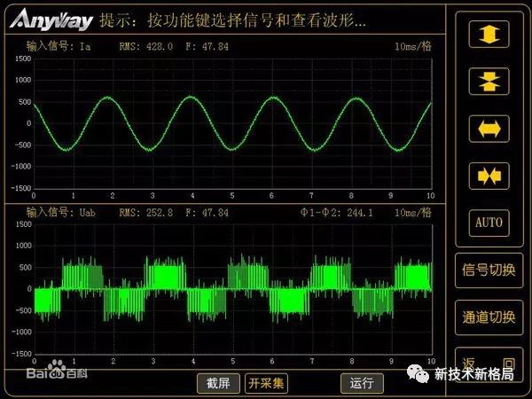Click the Uab PWM waveform plot
Viewport: 532px width, 399px height.
[x=232, y=289]
